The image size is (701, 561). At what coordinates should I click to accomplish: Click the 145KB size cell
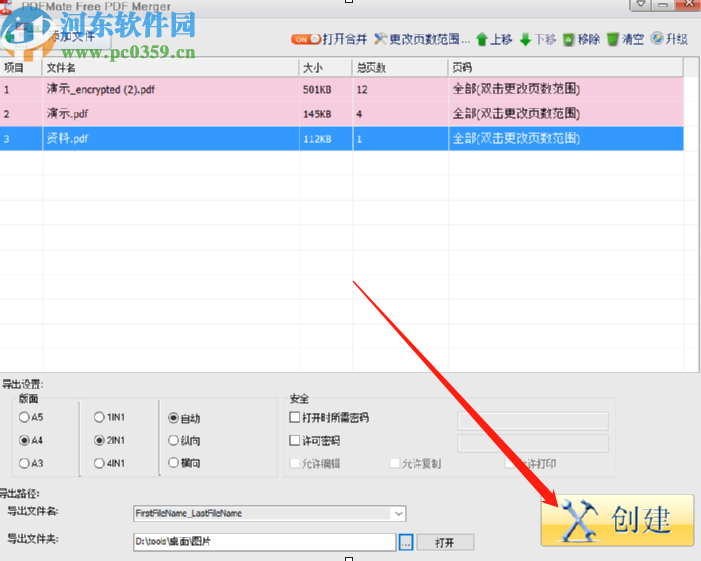pyautogui.click(x=326, y=114)
